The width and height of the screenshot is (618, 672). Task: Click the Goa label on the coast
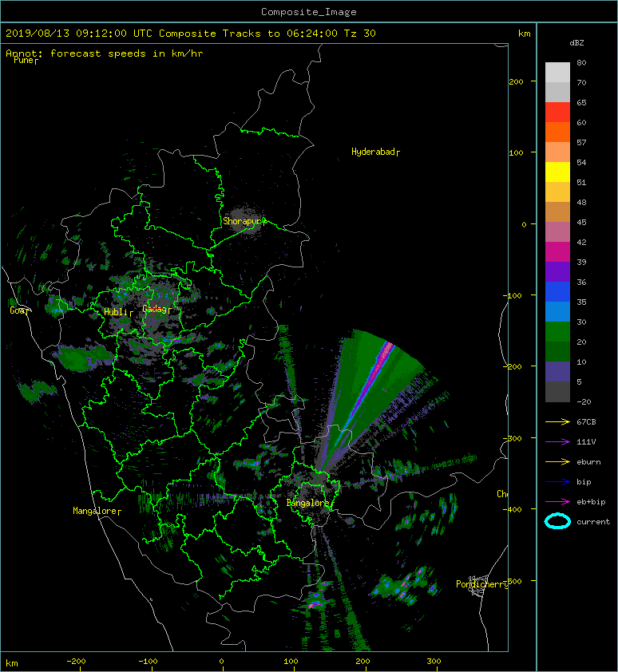pos(18,310)
